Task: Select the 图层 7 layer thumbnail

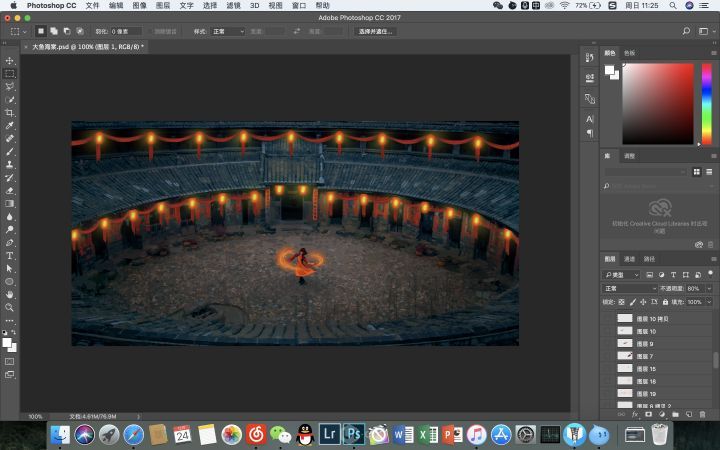Action: click(x=626, y=356)
